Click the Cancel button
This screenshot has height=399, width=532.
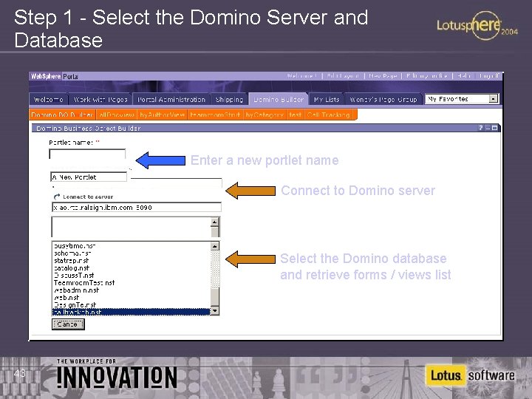click(x=68, y=324)
